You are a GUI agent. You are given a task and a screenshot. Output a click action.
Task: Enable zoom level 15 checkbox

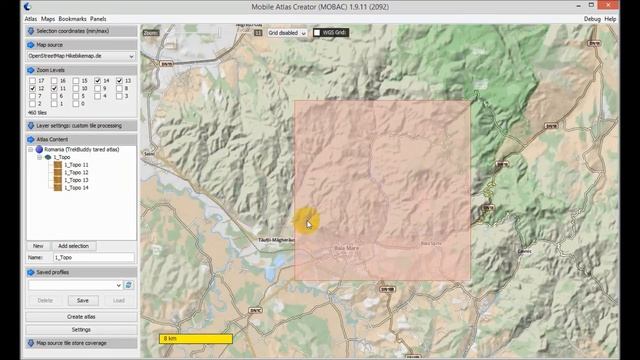click(76, 81)
